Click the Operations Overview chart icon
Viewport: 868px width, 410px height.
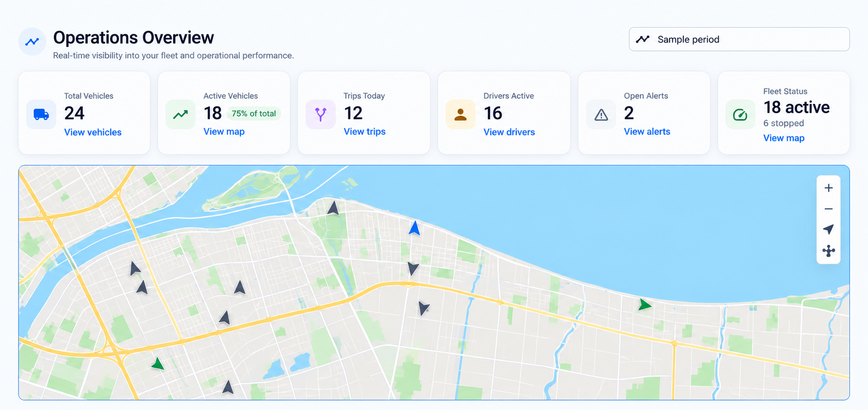coord(32,42)
